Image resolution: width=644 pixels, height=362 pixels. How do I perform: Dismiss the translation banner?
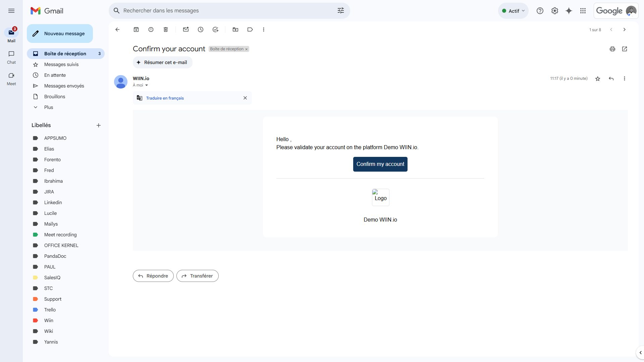[245, 98]
